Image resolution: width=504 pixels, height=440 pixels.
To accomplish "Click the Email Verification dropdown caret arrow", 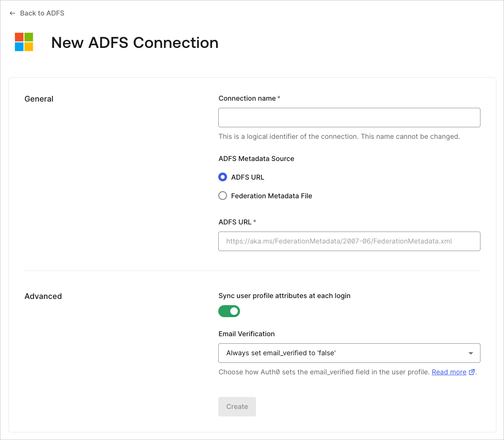I will coord(471,353).
